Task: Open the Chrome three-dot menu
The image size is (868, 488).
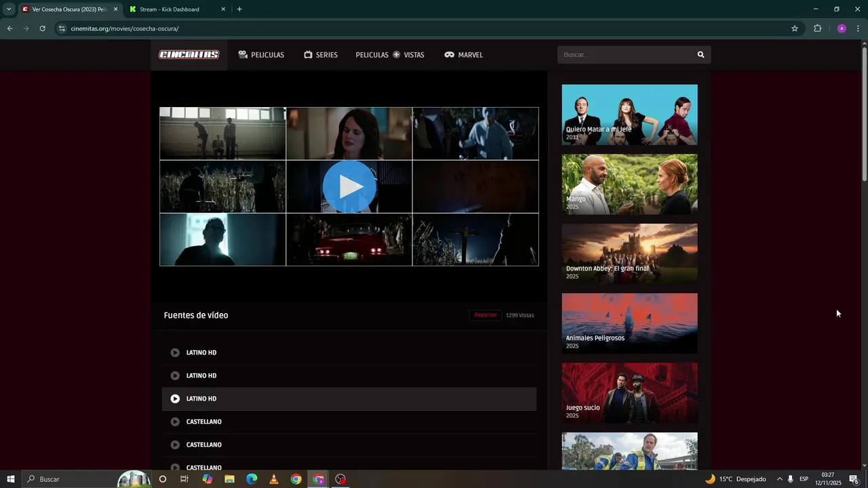Action: tap(858, 28)
